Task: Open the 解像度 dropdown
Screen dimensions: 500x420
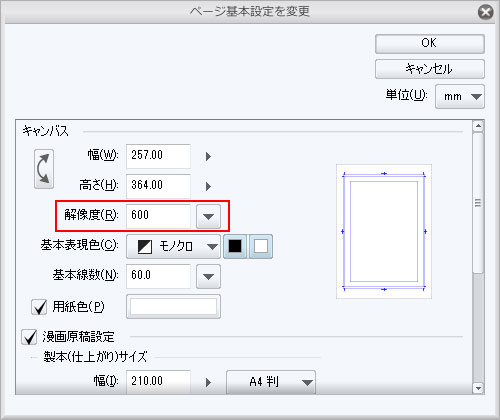Action: point(208,217)
